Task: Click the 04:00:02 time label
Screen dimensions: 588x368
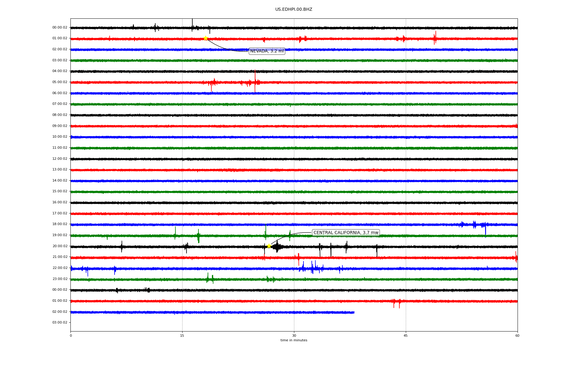Action: coord(60,71)
